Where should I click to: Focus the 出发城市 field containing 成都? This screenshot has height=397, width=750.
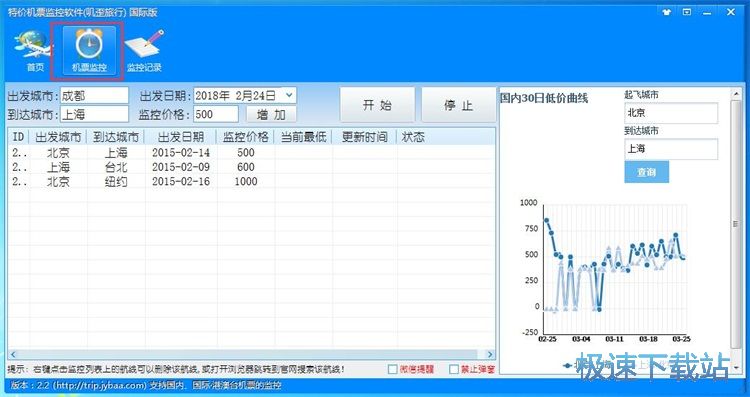tap(94, 96)
